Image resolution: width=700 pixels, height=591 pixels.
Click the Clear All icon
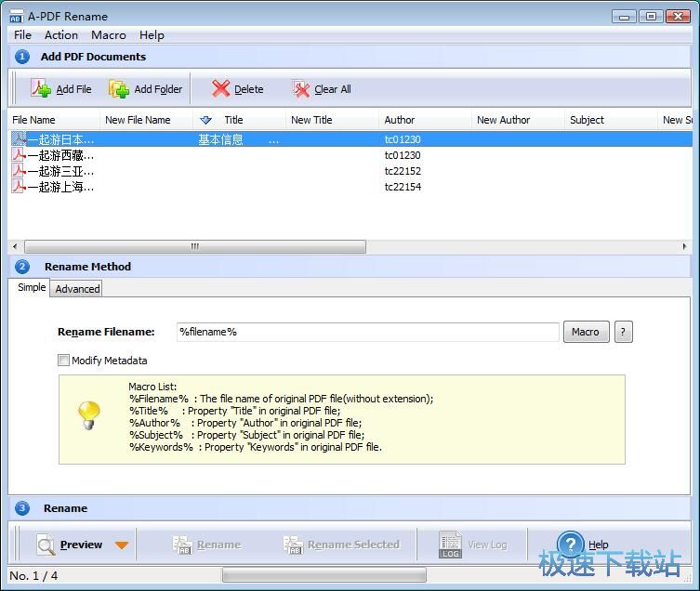coord(301,89)
